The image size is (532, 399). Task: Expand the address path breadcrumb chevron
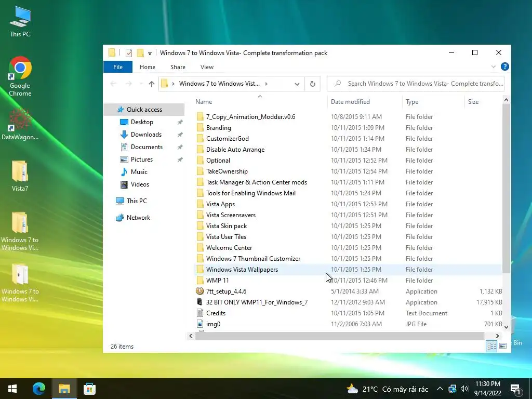266,84
